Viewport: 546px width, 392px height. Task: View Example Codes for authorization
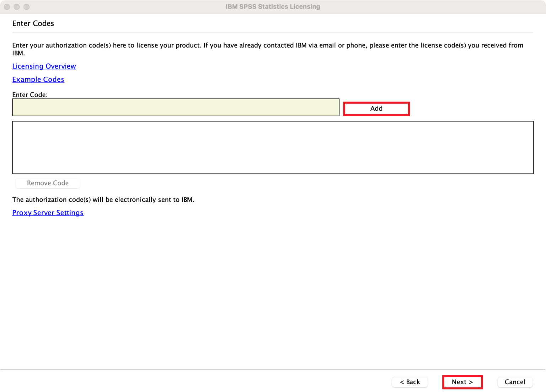coord(38,79)
